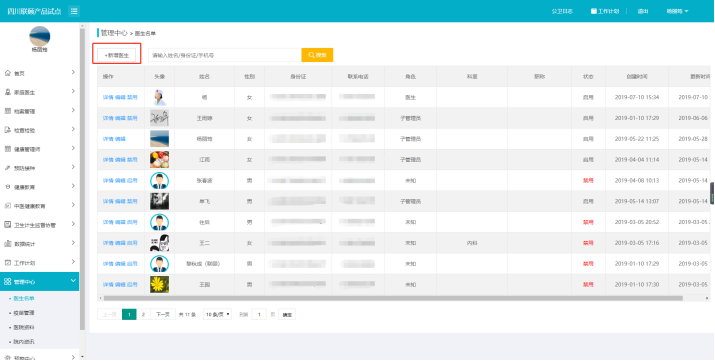This screenshot has width=715, height=361.
Task: Click the user profile photo above sidebar
Action: (40, 36)
